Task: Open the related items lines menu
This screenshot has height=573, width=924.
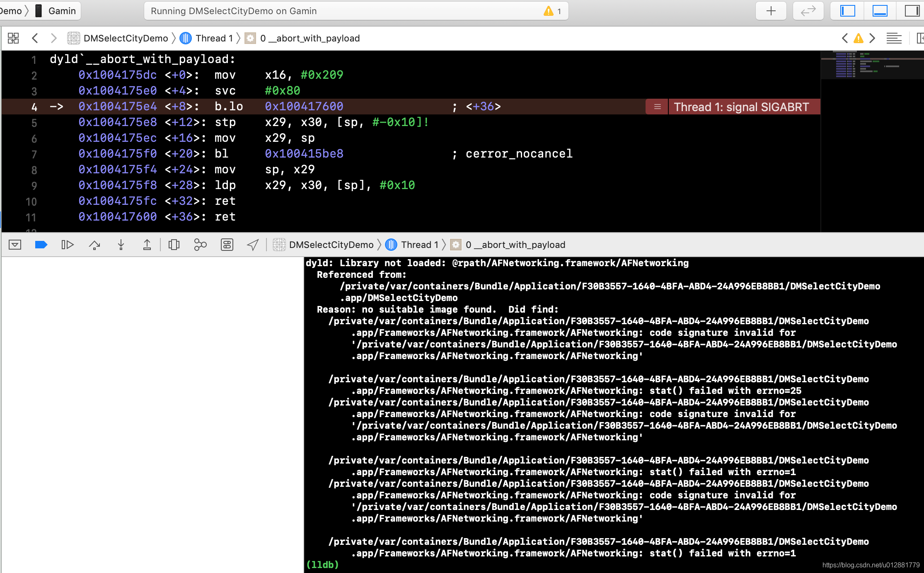Action: click(x=894, y=38)
